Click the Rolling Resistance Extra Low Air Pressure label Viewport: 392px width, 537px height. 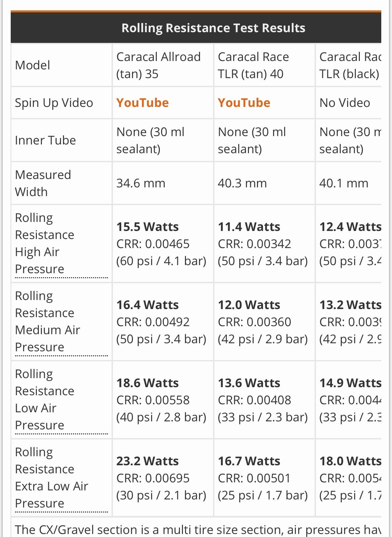pos(52,478)
